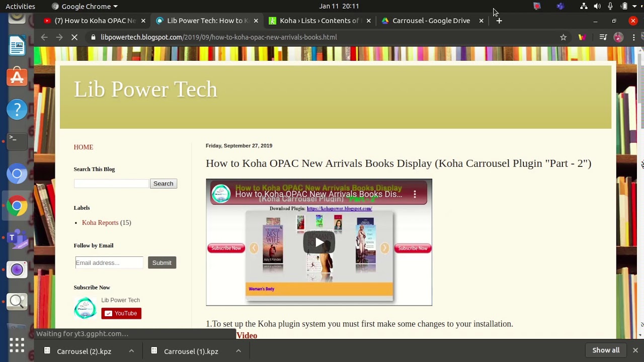This screenshot has height=362, width=644.
Task: Click the blog Search button
Action: click(163, 184)
